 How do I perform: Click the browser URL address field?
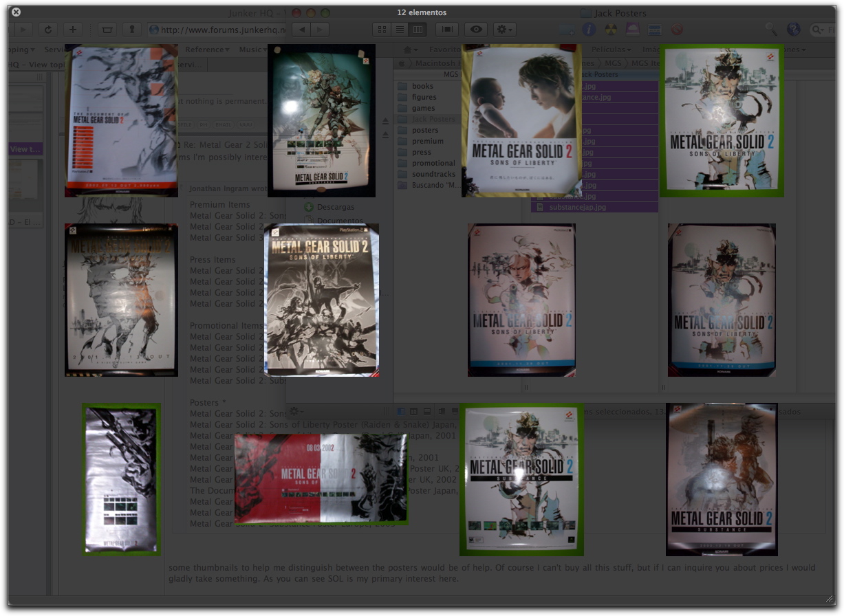pos(220,30)
